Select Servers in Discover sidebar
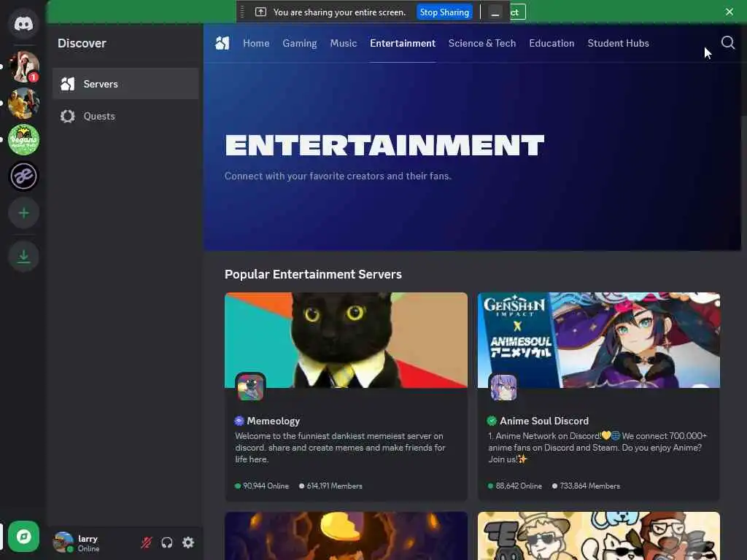The height and width of the screenshot is (560, 747). click(x=125, y=84)
